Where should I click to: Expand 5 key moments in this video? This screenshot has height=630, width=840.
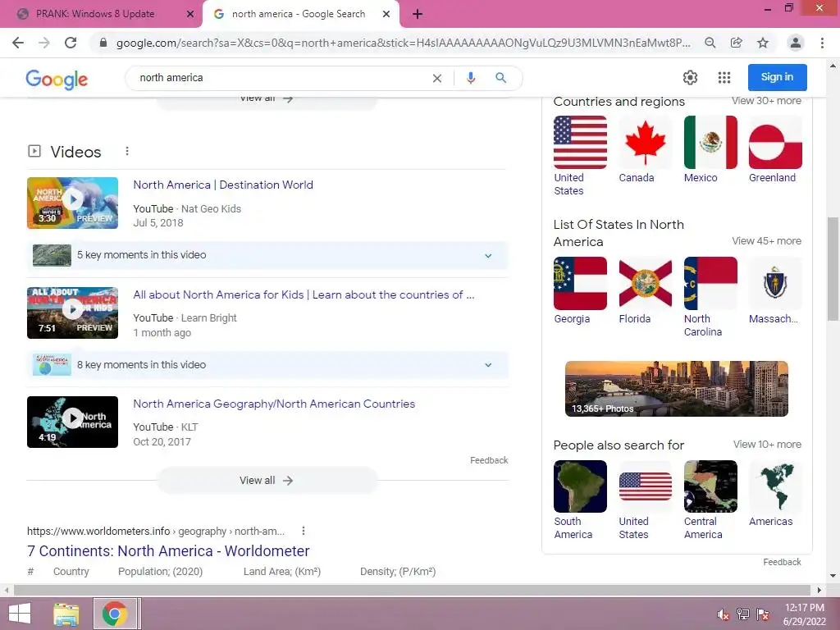tap(267, 255)
